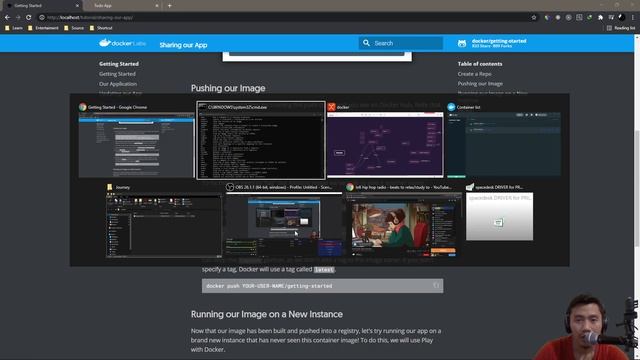Click the docker push code block

(322, 286)
